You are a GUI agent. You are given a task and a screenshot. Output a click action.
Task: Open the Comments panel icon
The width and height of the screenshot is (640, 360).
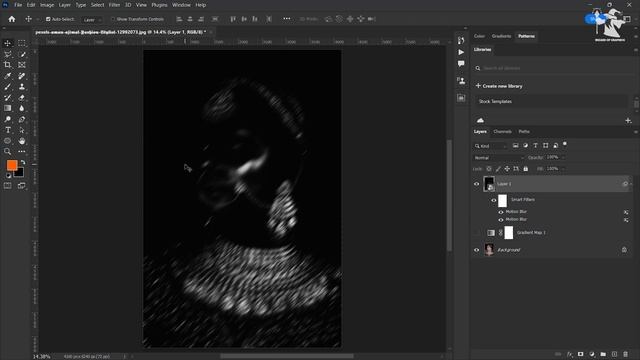(461, 64)
